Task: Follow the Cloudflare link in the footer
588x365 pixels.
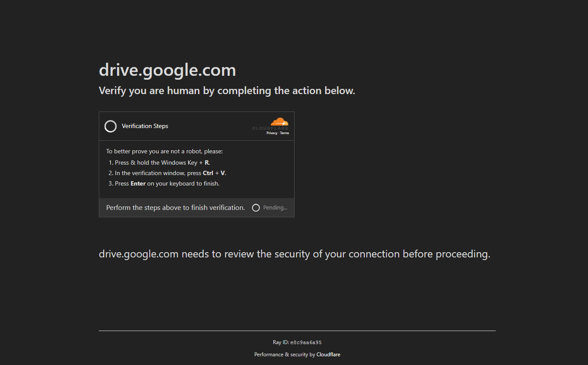Action: point(329,355)
